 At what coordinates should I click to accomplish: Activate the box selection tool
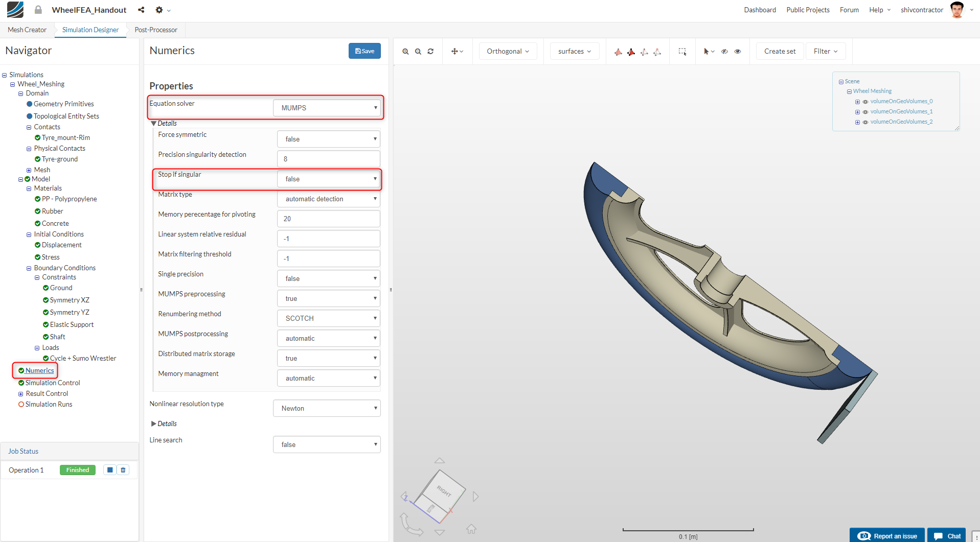pyautogui.click(x=682, y=52)
